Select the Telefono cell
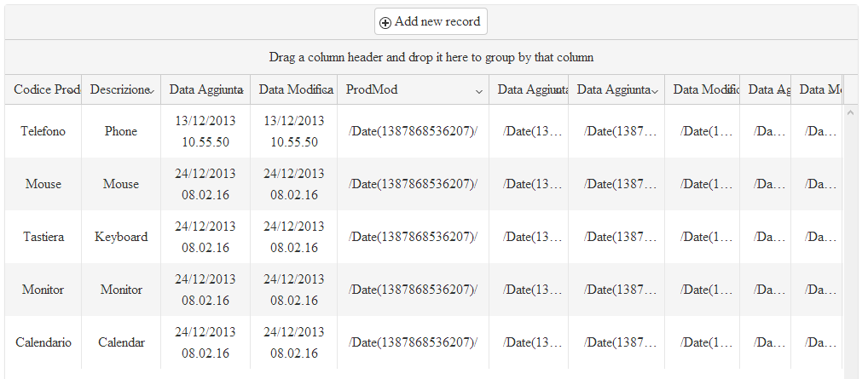868x379 pixels. coord(43,131)
